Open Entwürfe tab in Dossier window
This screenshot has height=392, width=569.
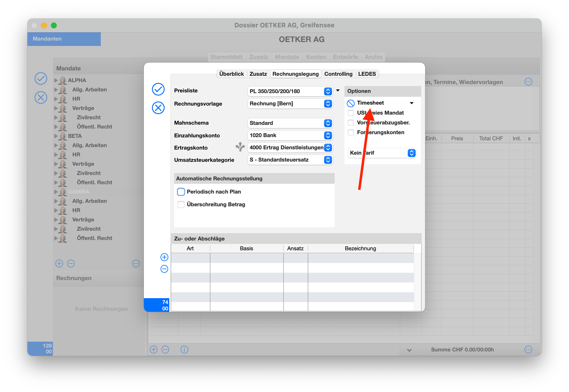(345, 57)
